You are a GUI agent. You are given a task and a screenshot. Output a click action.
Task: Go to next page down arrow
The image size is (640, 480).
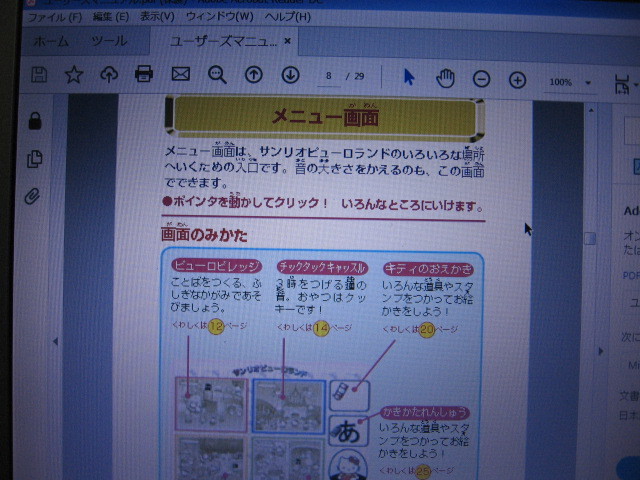click(290, 76)
